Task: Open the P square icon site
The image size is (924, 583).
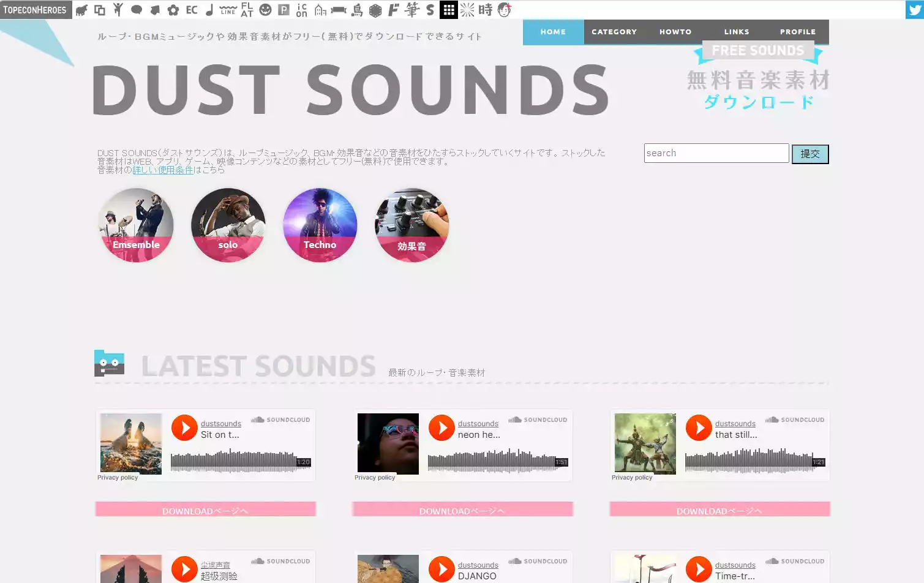Action: tap(284, 10)
